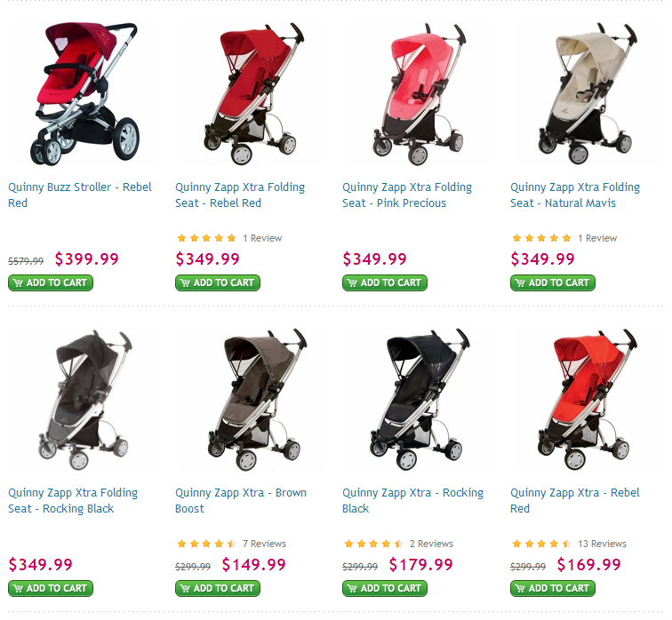This screenshot has width=672, height=620.
Task: Read the 7 Reviews for Brown Boost
Action: point(264,544)
